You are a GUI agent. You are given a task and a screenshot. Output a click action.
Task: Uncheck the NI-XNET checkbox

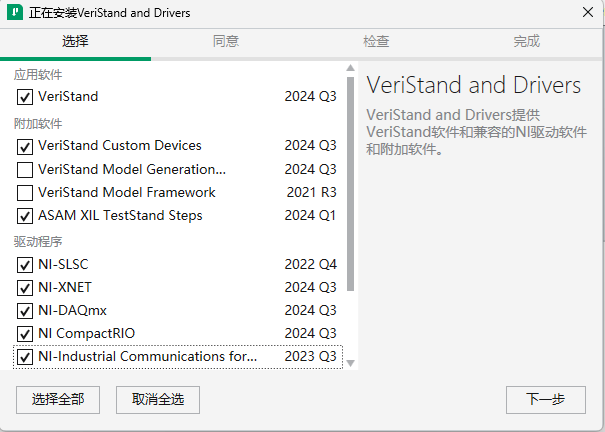click(25, 288)
